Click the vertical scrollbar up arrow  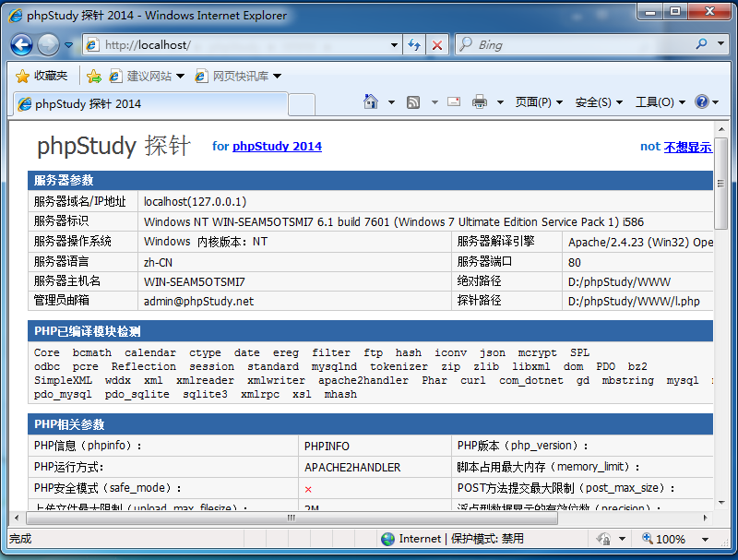[x=720, y=128]
